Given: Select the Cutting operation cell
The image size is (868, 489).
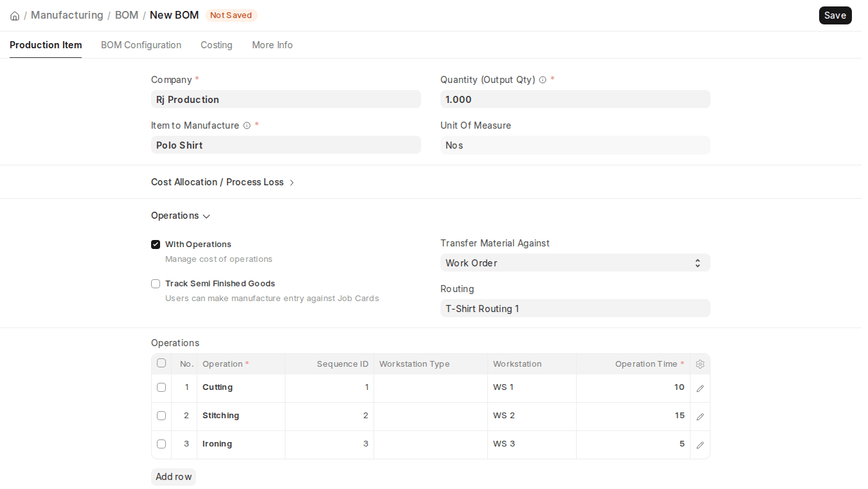Looking at the screenshot, I should 241,388.
